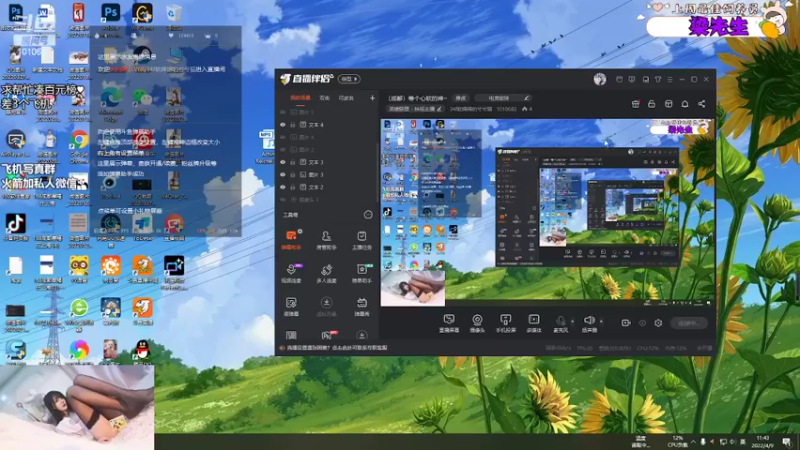
Task: Toggle visibility eye of 文本 3 layer
Action: tap(283, 162)
